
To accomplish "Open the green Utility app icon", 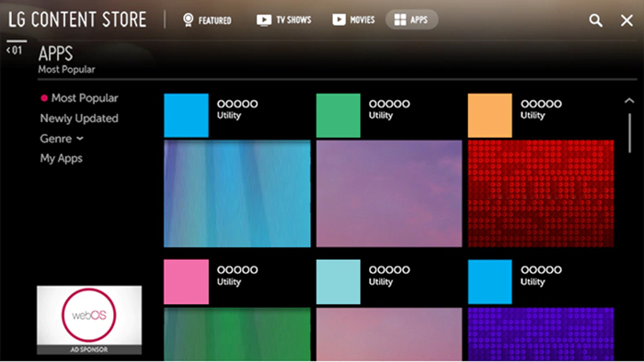I will (x=338, y=115).
